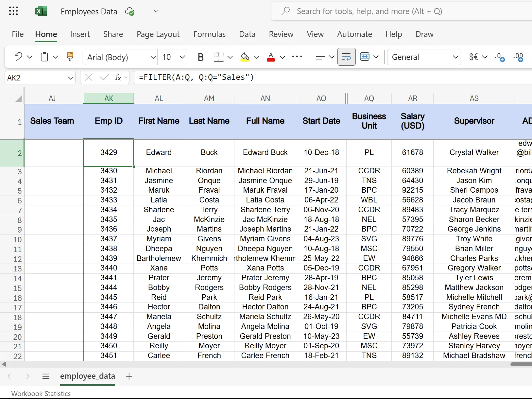Click Paste on the ribbon
This screenshot has width=532, height=399.
44,57
